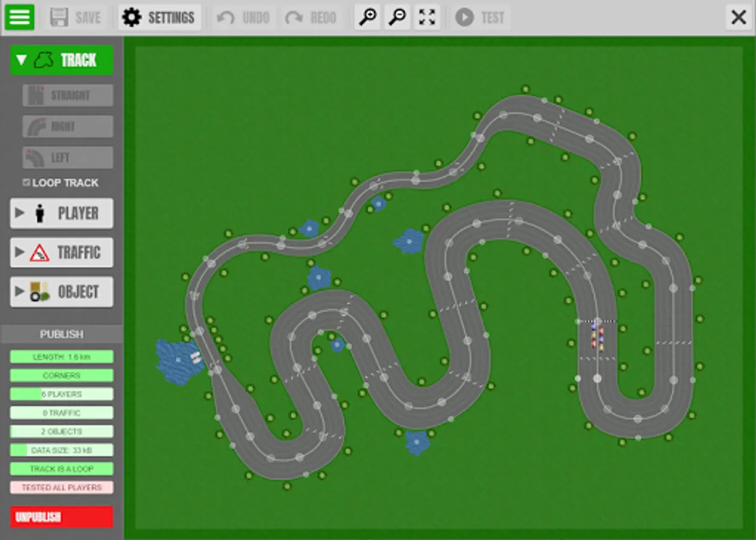Zoom in with the plus magnifier
756x540 pixels.
tap(367, 17)
